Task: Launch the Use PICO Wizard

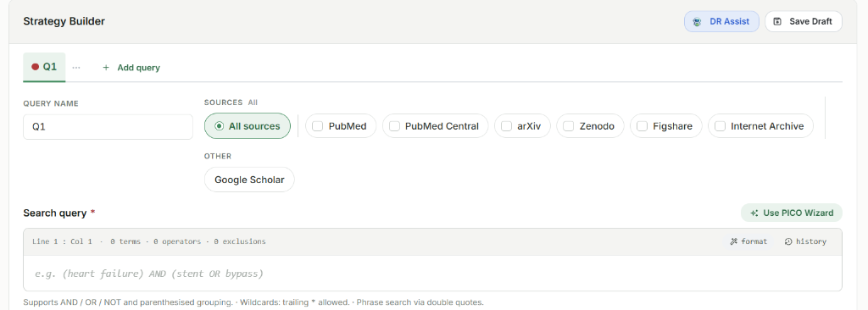Action: coord(792,213)
